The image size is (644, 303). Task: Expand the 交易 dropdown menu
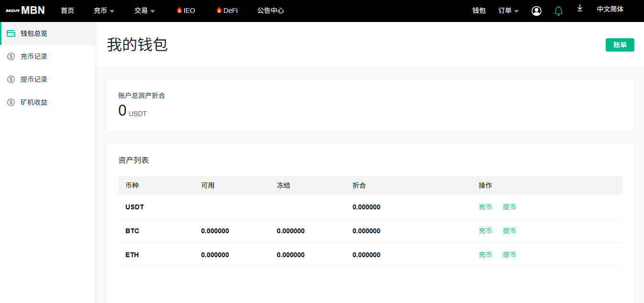(x=144, y=11)
